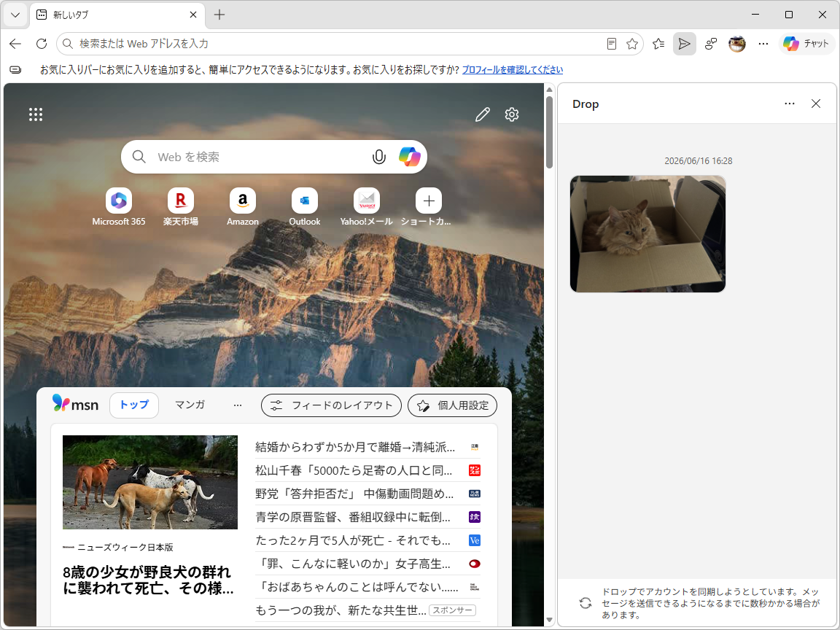This screenshot has height=630, width=840.
Task: Open Microsoft 365 shortcut
Action: 119,207
